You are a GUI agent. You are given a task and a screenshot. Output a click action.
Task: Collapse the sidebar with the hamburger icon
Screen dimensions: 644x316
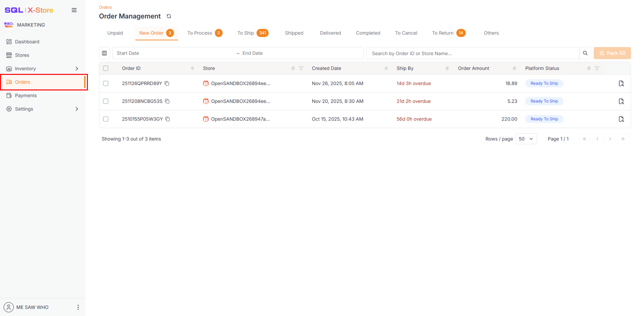(x=74, y=10)
